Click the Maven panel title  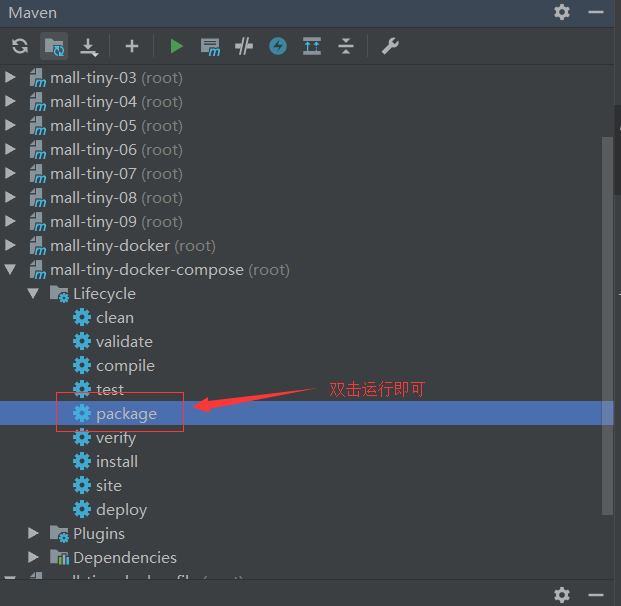[33, 13]
